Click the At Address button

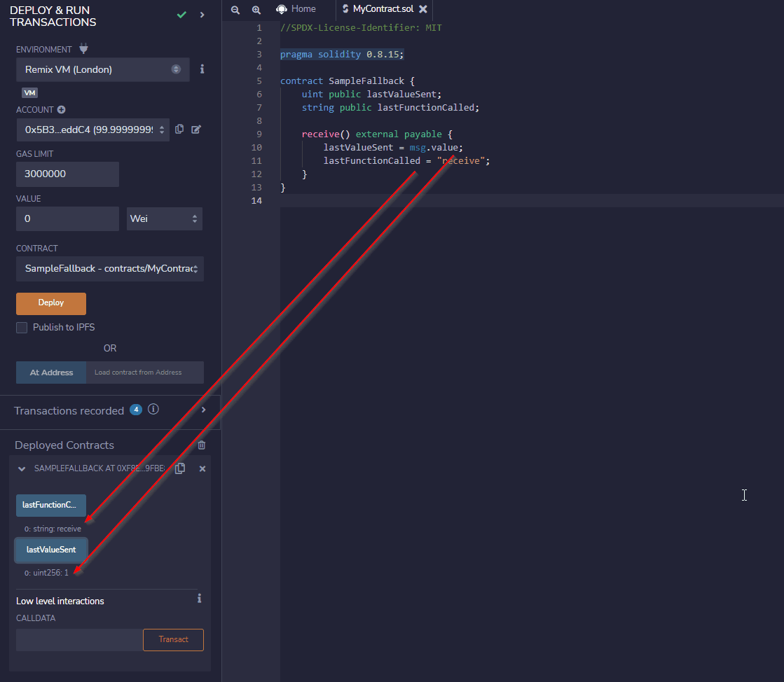tap(51, 373)
